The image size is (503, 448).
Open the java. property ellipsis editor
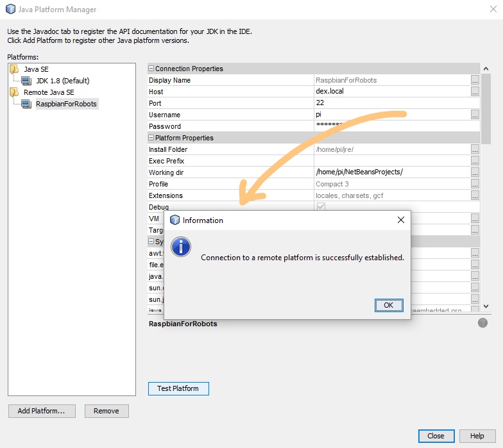tap(475, 276)
